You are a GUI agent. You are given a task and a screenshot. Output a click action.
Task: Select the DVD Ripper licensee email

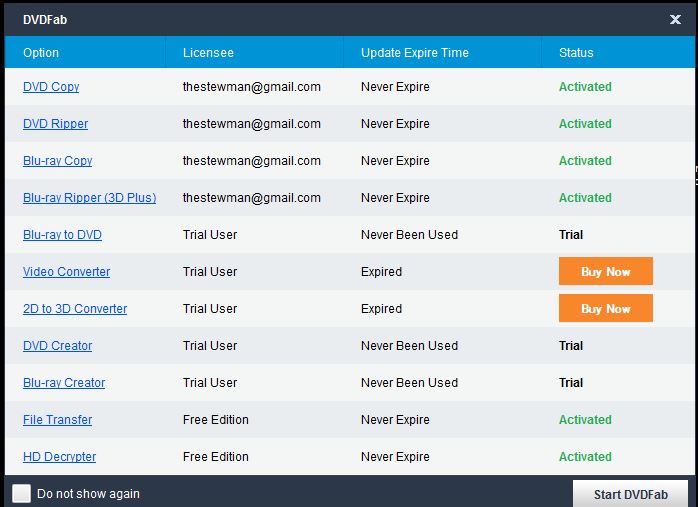(252, 124)
